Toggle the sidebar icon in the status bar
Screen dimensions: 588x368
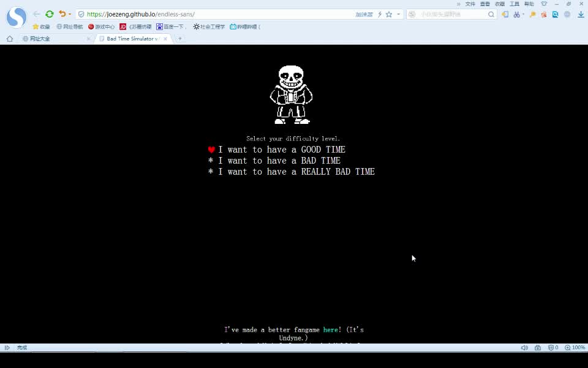7,348
